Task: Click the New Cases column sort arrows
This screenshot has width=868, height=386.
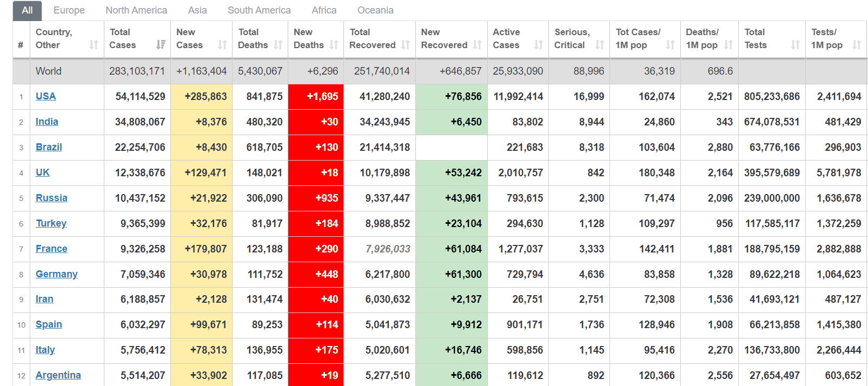Action: [222, 45]
